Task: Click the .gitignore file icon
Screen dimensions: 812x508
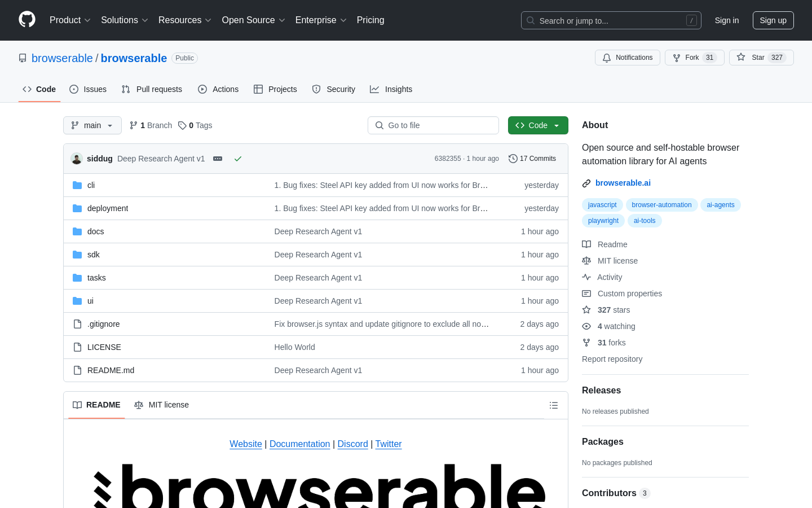Action: (77, 324)
